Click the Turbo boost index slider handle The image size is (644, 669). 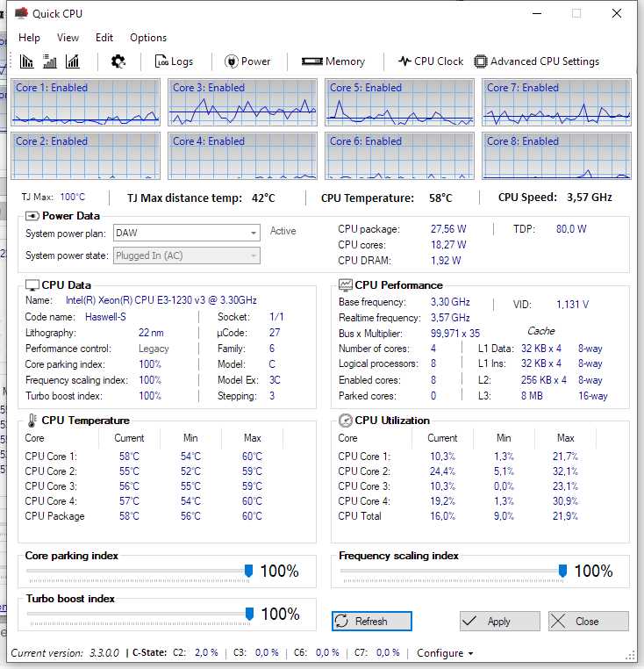click(248, 614)
